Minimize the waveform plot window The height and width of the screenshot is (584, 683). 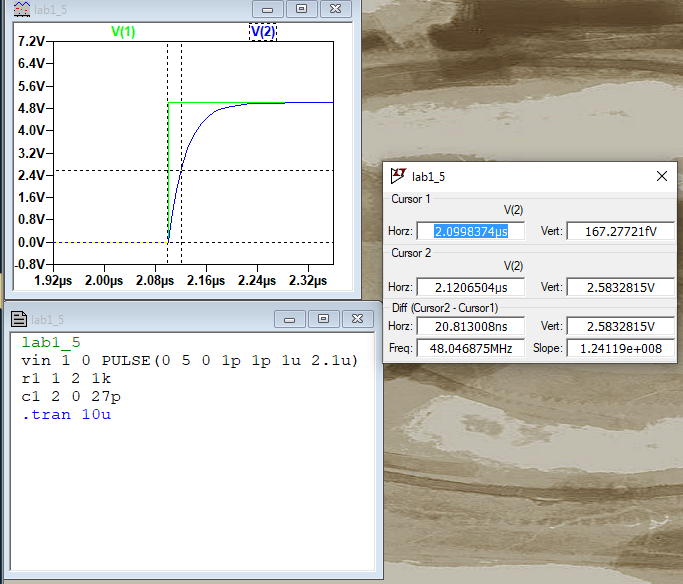click(x=267, y=9)
